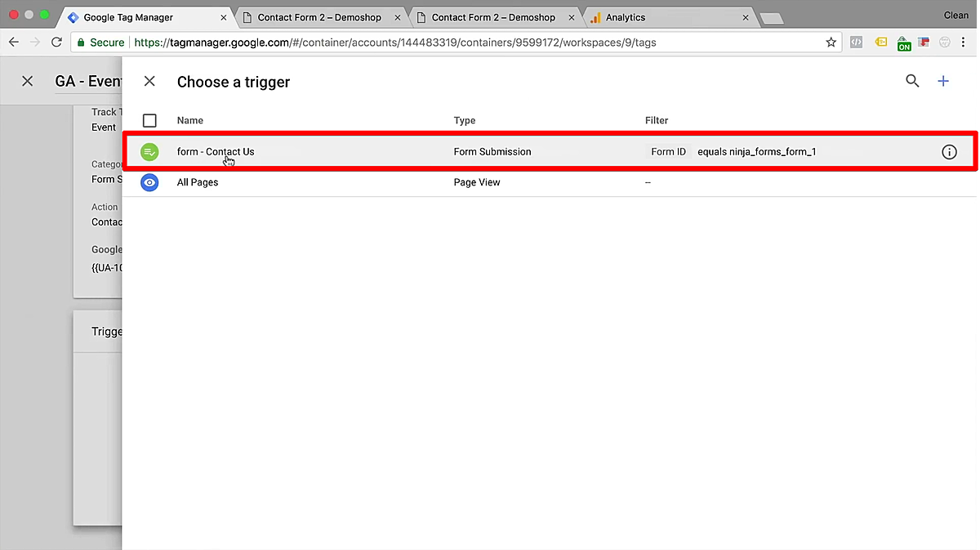The image size is (980, 550).
Task: Select the form - Contact Us trigger
Action: pyautogui.click(x=550, y=152)
